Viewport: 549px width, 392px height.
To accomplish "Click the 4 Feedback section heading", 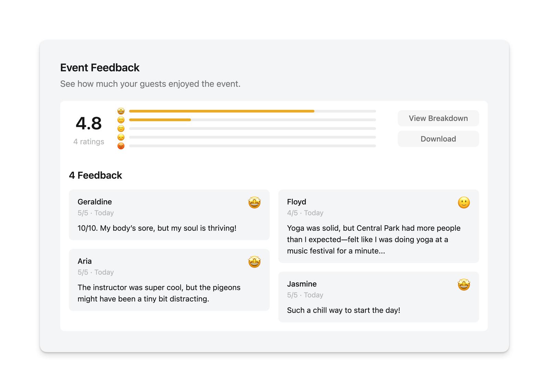I will [95, 175].
